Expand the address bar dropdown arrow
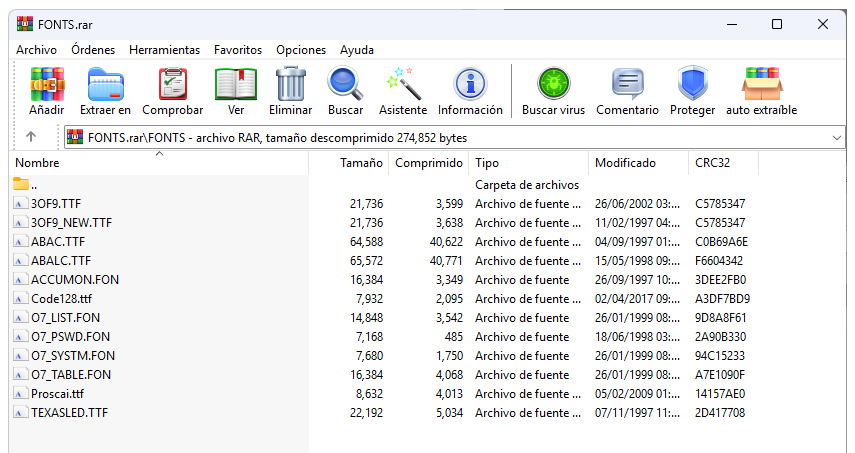855x453 pixels. click(x=836, y=138)
